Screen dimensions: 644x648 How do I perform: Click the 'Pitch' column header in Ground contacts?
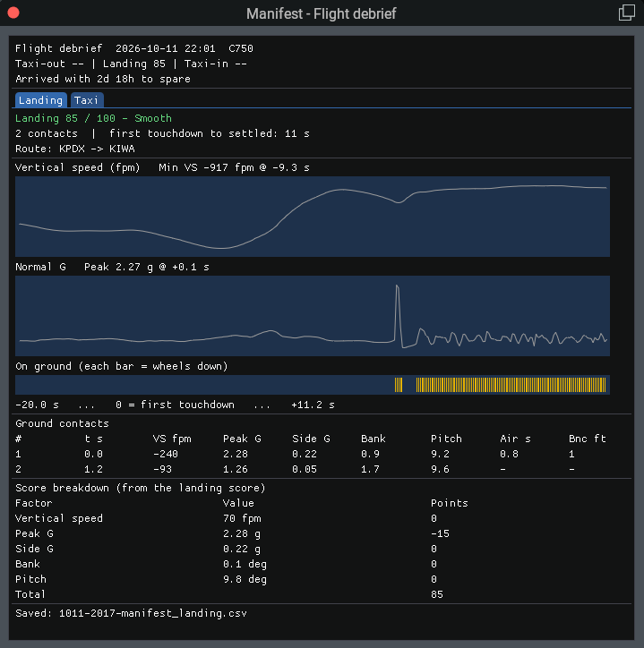coord(446,439)
